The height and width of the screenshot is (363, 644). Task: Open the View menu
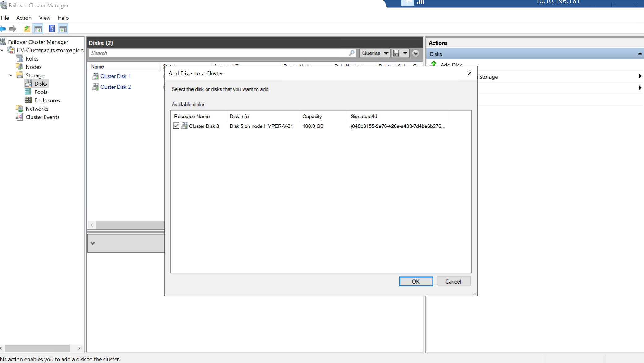click(x=45, y=18)
